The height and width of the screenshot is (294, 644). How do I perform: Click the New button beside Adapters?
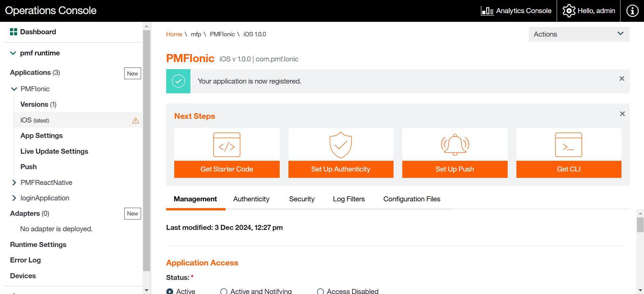point(132,213)
